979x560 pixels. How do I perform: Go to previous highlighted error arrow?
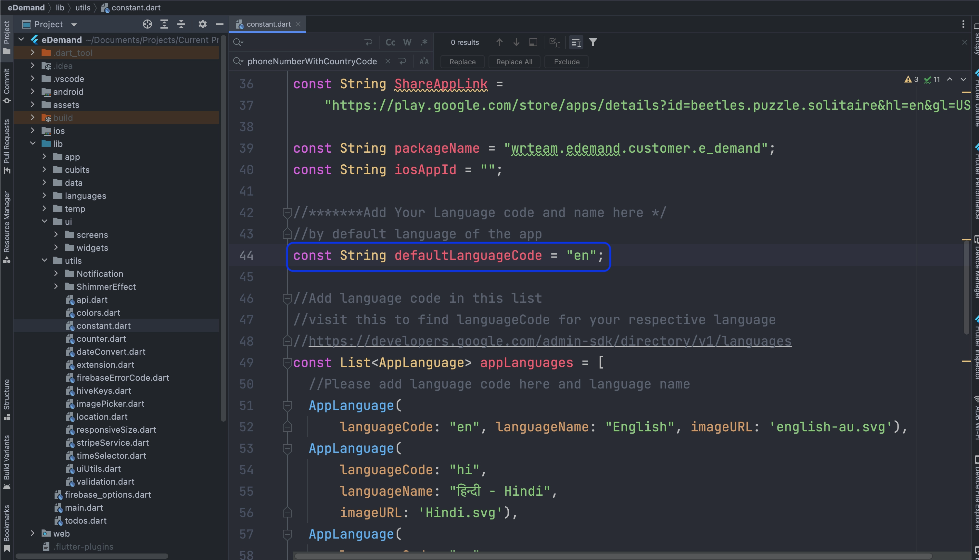click(950, 79)
